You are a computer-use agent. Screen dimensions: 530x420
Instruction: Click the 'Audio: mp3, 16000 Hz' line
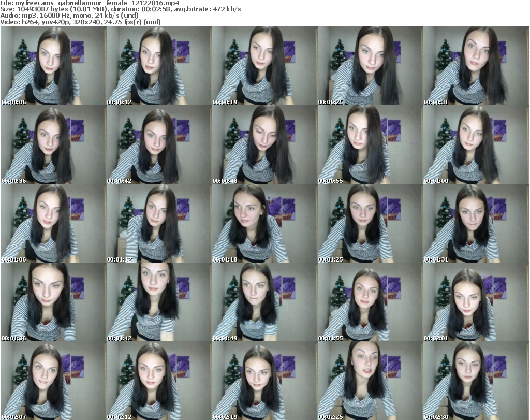(69, 16)
